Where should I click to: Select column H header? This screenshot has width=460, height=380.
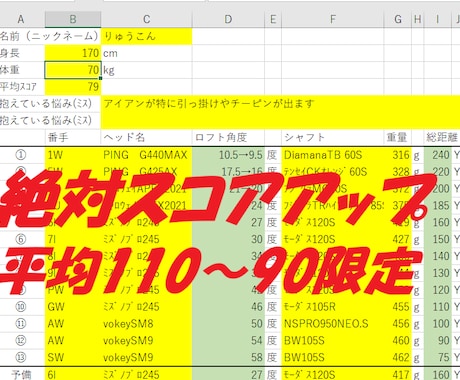418,19
